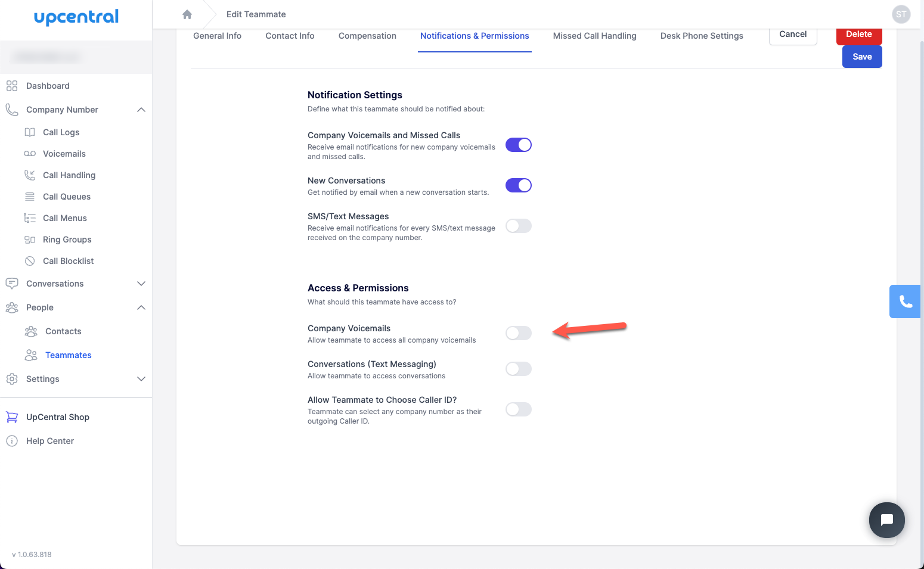Open the Call Logs section

pos(61,132)
